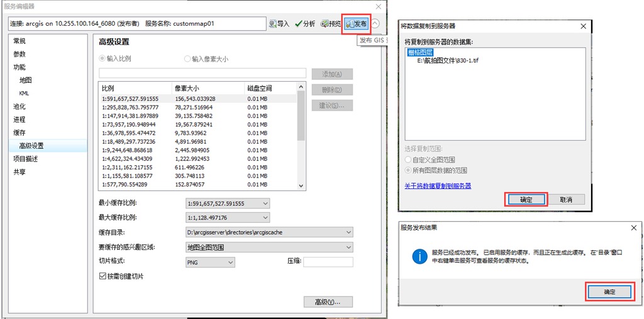
Task: Toggle the 按需创建切片 checkbox
Action: tap(103, 276)
